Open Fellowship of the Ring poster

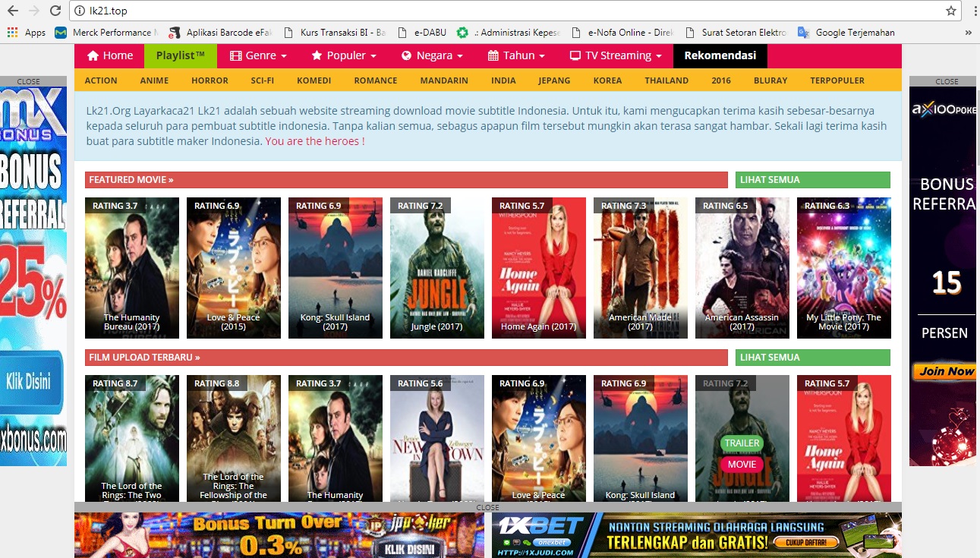[234, 438]
